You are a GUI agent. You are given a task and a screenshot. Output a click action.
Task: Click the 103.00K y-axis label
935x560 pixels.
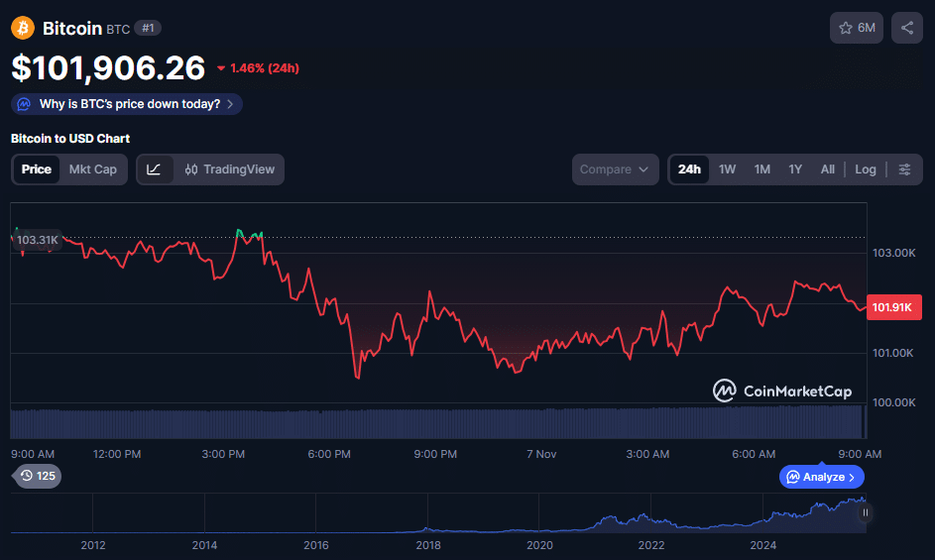click(894, 253)
